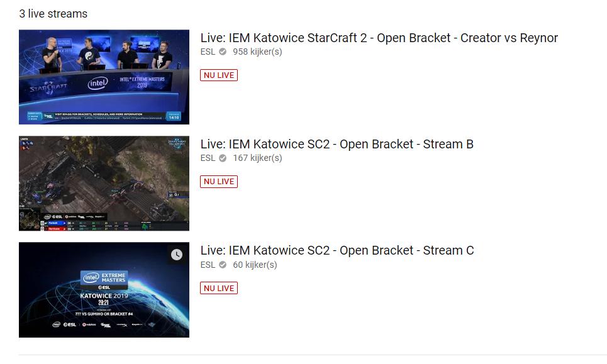Open the Creator vs Reynor stream thumbnail
Screen dimensions: 607x364
click(104, 77)
